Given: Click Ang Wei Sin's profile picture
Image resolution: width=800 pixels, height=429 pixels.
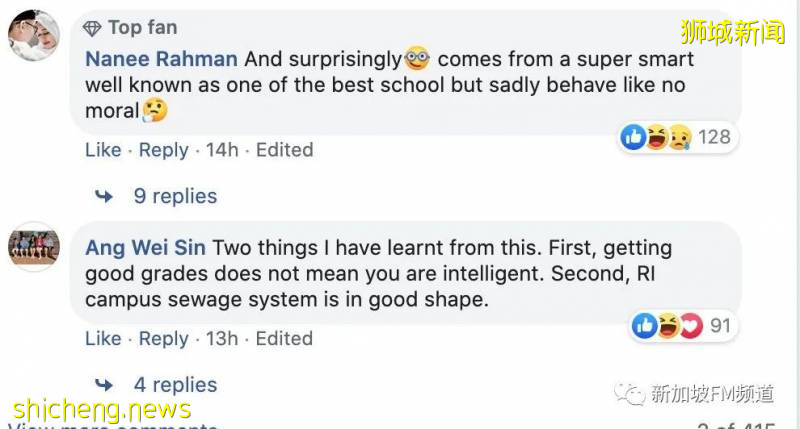Looking at the screenshot, I should [x=33, y=246].
